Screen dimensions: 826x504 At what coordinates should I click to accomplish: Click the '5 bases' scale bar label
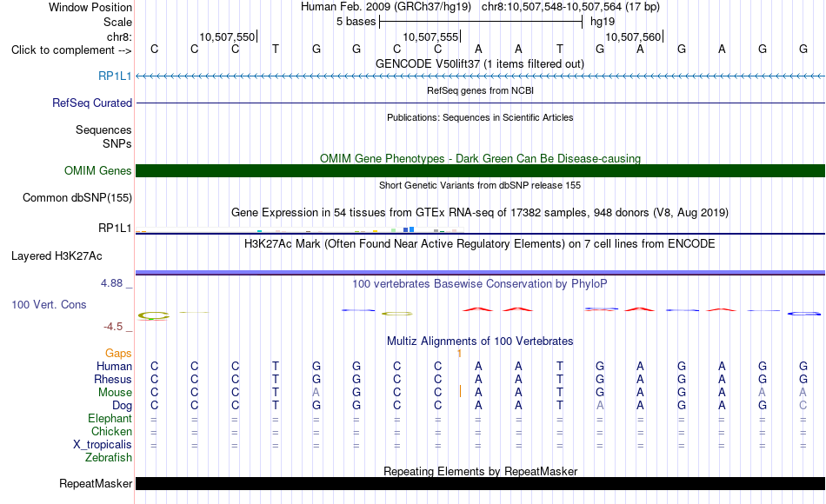pos(356,22)
